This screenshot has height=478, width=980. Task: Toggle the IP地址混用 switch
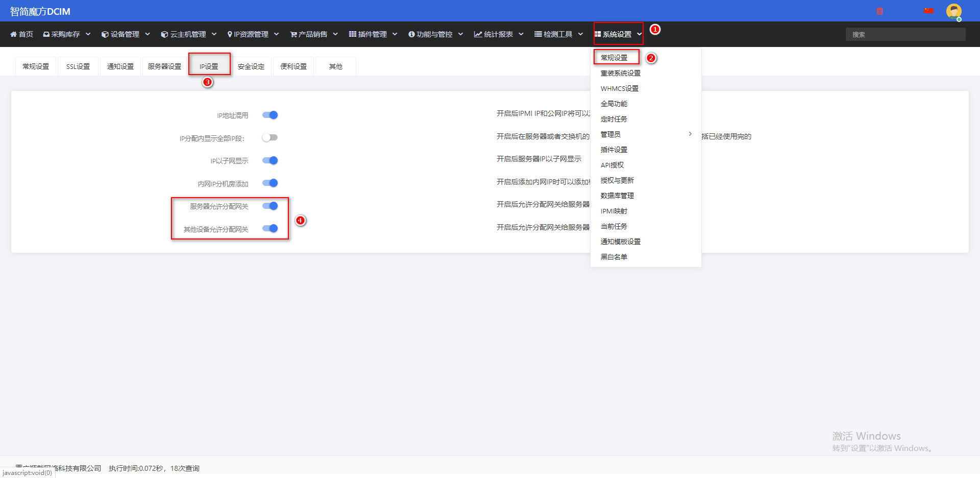270,115
